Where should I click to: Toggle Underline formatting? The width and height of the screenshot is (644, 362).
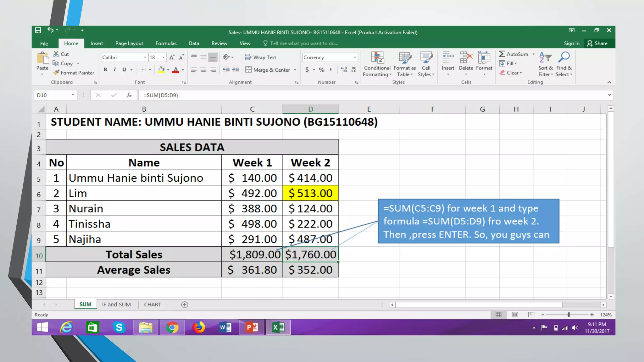pos(124,70)
